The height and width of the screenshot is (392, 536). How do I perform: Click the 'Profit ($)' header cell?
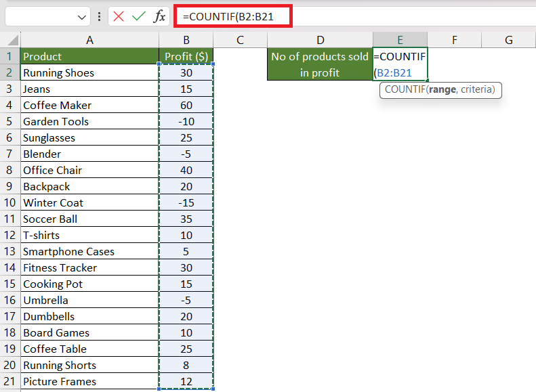tap(186, 56)
